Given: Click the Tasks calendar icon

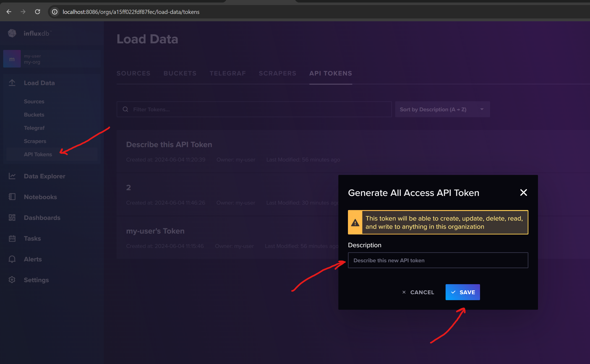Looking at the screenshot, I should 12,238.
